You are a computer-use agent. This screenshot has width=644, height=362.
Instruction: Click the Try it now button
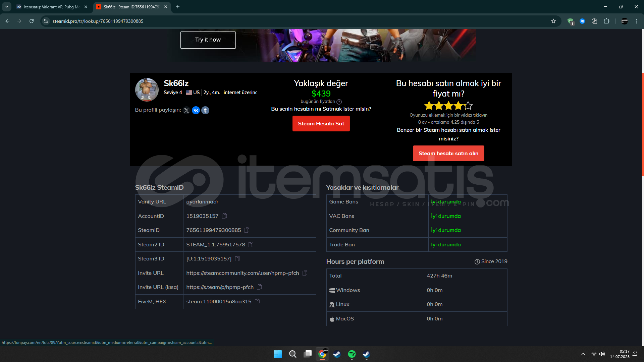(208, 40)
